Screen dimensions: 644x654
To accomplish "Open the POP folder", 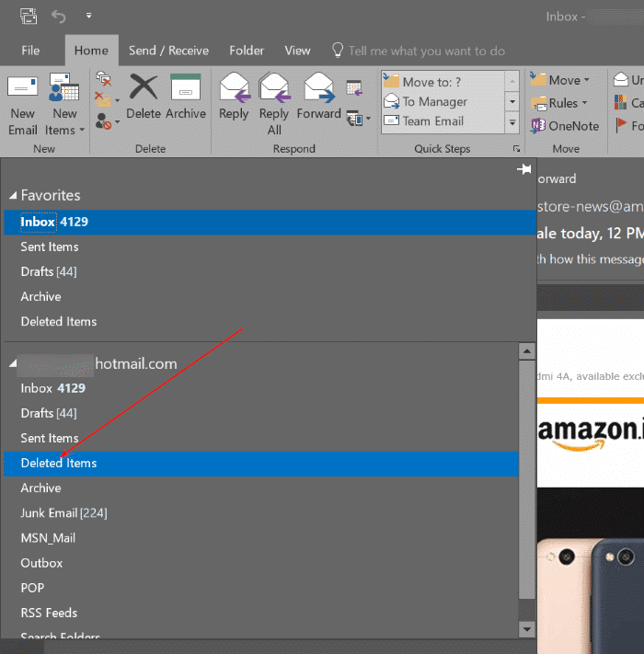I will (x=261, y=588).
